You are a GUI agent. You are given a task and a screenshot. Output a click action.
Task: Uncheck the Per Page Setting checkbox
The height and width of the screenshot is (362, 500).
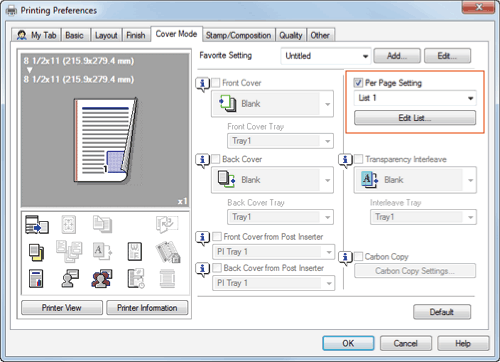tap(358, 83)
